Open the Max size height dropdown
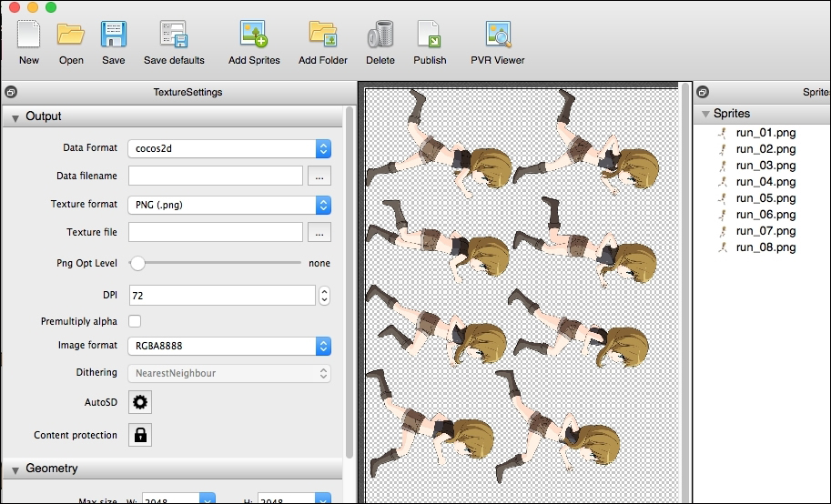Viewport: 831px width, 504px height. pyautogui.click(x=323, y=499)
